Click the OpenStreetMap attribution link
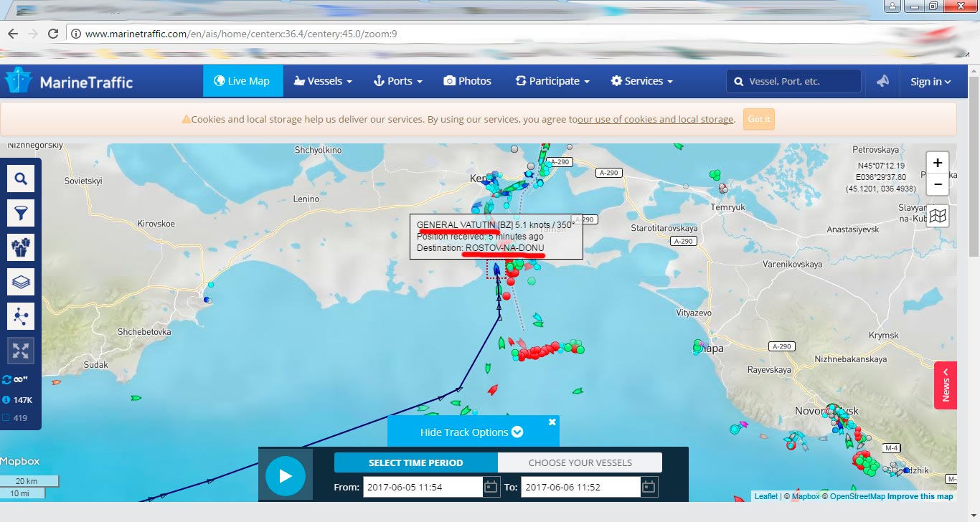Screen dimensions: 980x522 (x=857, y=496)
